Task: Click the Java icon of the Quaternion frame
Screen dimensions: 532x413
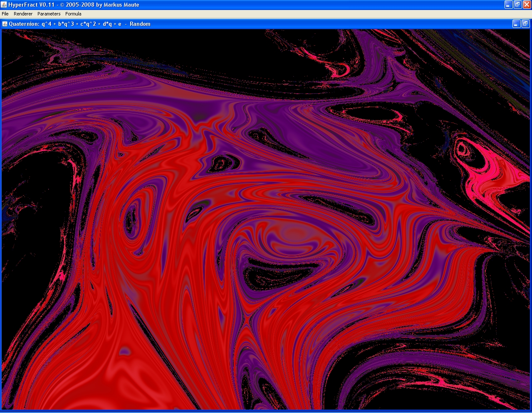Action: (5, 24)
